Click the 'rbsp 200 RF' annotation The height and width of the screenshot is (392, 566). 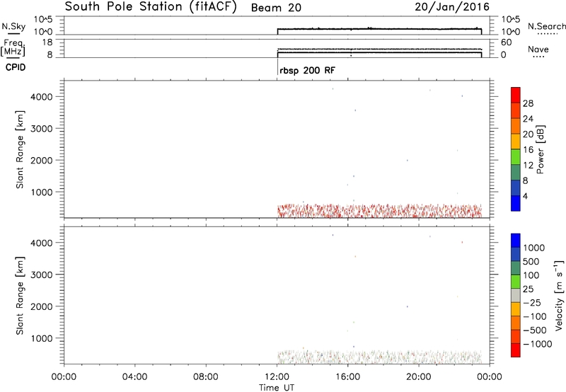coord(307,70)
